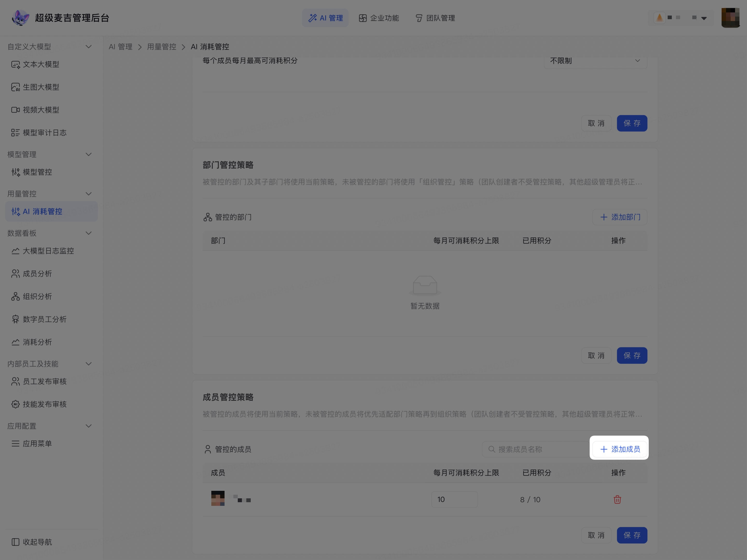Screen dimensions: 747x560
Task: Open 模型审计日志 list icon
Action: point(16,133)
